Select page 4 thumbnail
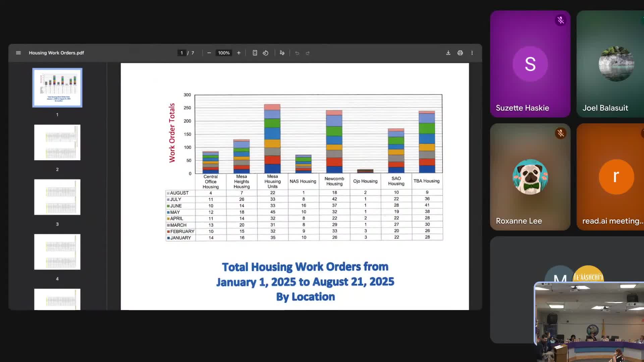This screenshot has width=644, height=362. (x=57, y=252)
